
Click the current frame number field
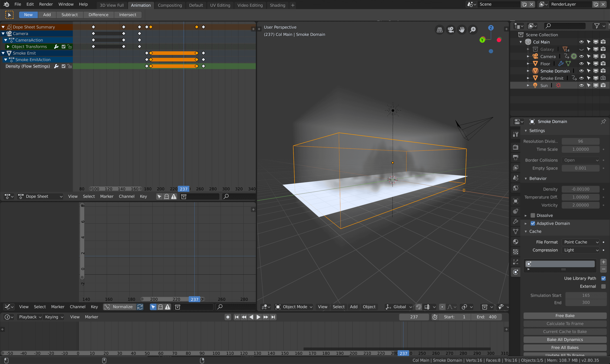click(x=414, y=317)
